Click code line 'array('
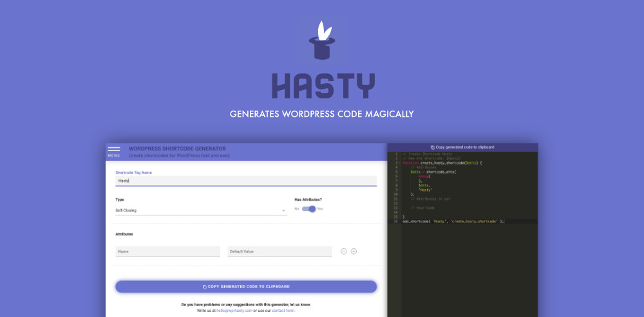 (x=424, y=176)
